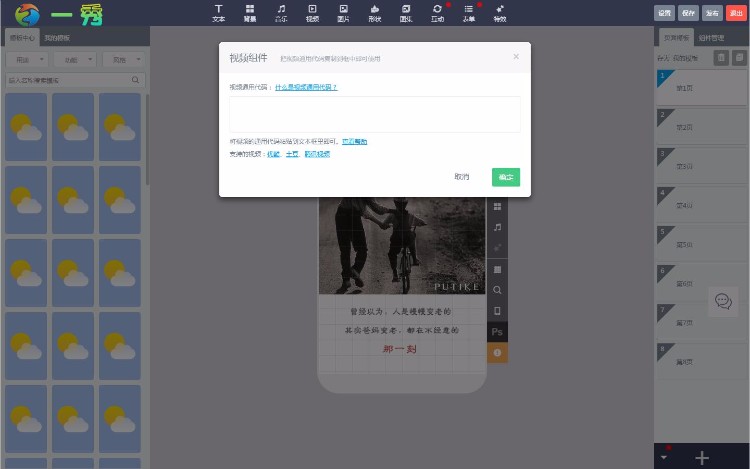750x469 pixels.
Task: Open the 腾讯视频 supported video link
Action: [317, 154]
